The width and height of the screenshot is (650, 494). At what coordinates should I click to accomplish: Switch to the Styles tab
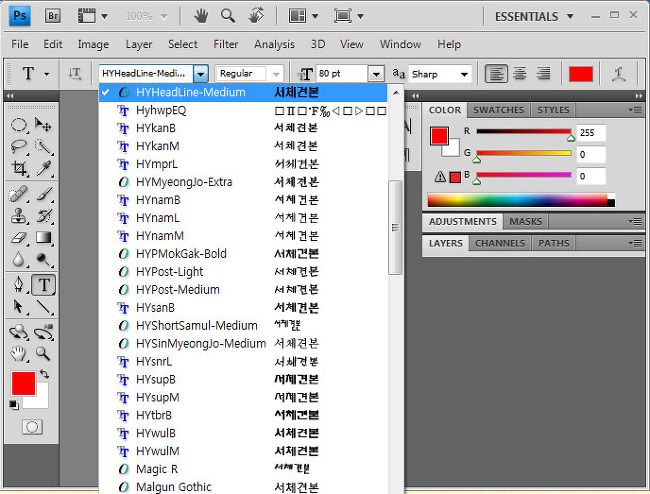pyautogui.click(x=553, y=110)
